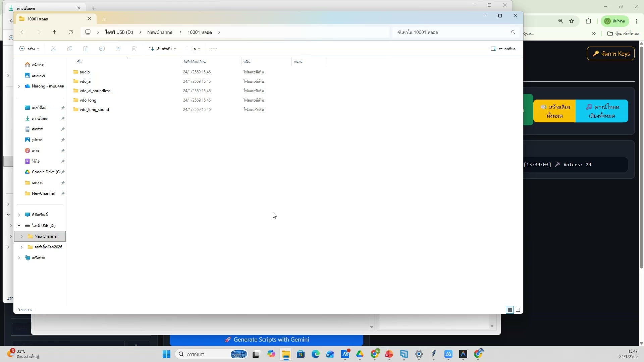Click search magnifier in search box
The image size is (644, 362).
pyautogui.click(x=513, y=33)
